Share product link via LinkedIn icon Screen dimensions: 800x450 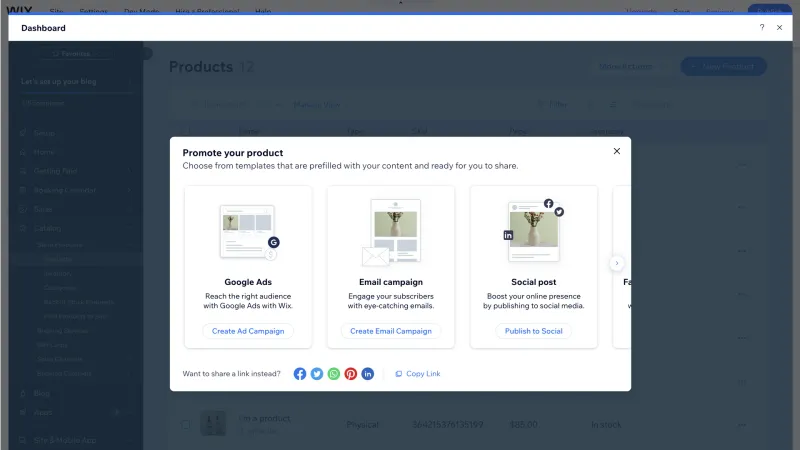[367, 373]
